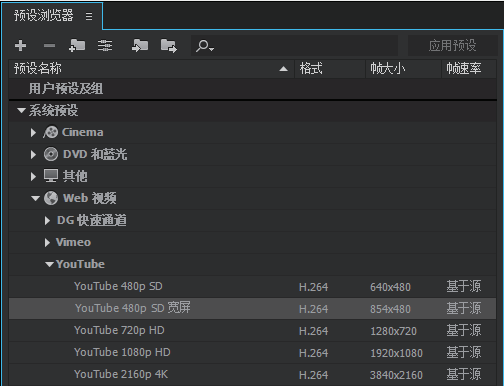Open the 预设浏览器 panel menu icon
The width and height of the screenshot is (504, 386).
point(89,16)
